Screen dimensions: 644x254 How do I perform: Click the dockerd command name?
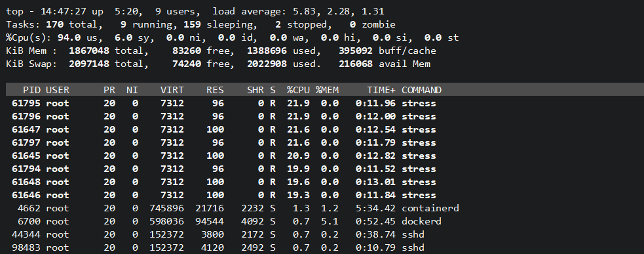(421, 221)
